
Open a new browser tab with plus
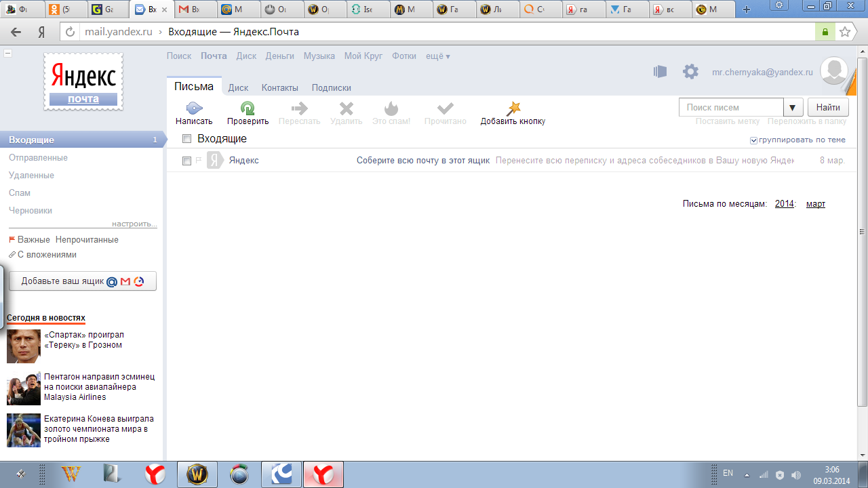[x=747, y=9]
